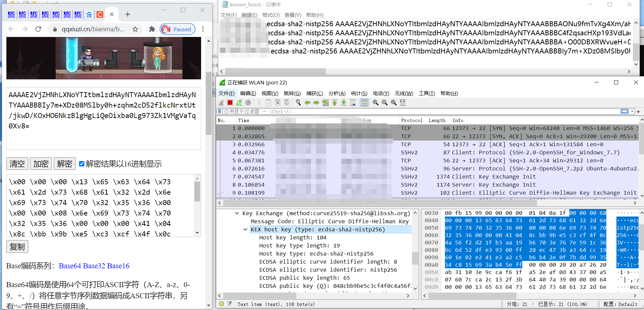Select packet 6 Server Protocol row
Viewport: 644px width, 310px height.
click(x=427, y=168)
